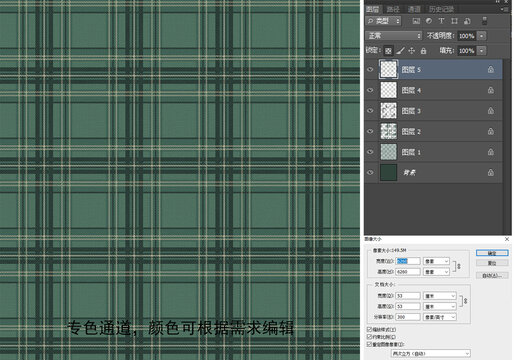Image resolution: width=515 pixels, height=360 pixels.
Task: Click the pixel width input field
Action: point(408,261)
